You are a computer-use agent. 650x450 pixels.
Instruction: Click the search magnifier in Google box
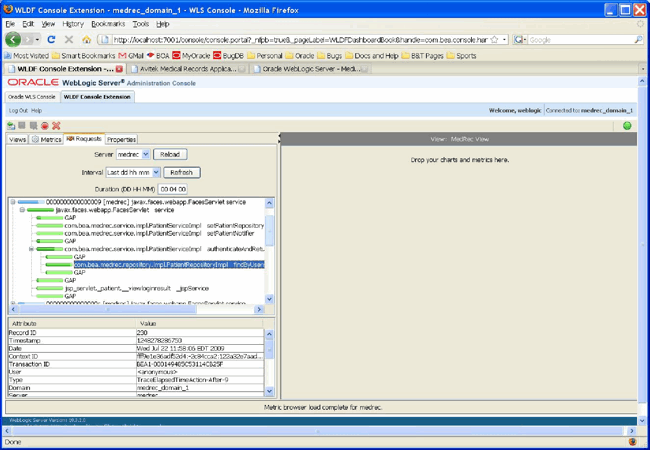(x=638, y=40)
